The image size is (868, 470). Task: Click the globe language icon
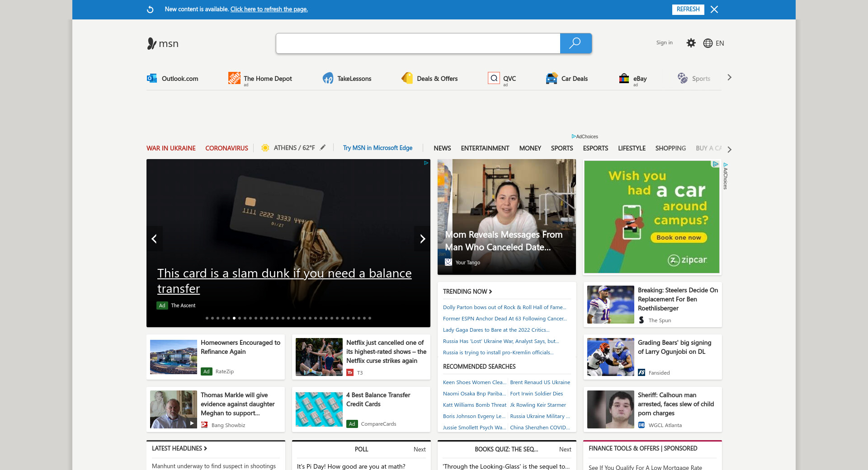click(x=708, y=43)
